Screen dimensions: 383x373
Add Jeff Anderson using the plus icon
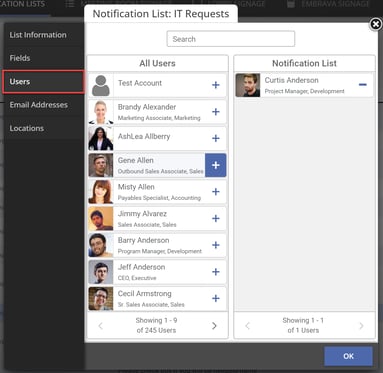216,272
